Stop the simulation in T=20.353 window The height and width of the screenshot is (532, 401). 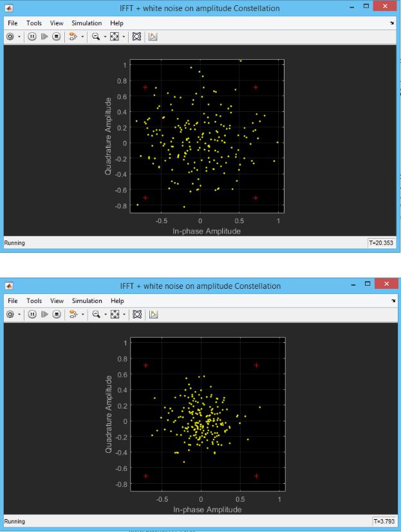[57, 37]
